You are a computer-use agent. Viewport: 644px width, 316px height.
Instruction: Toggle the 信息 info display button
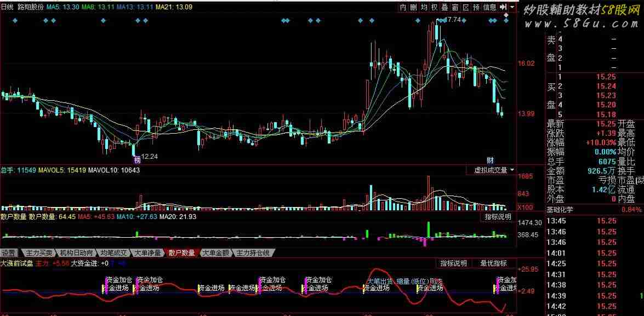point(489,7)
